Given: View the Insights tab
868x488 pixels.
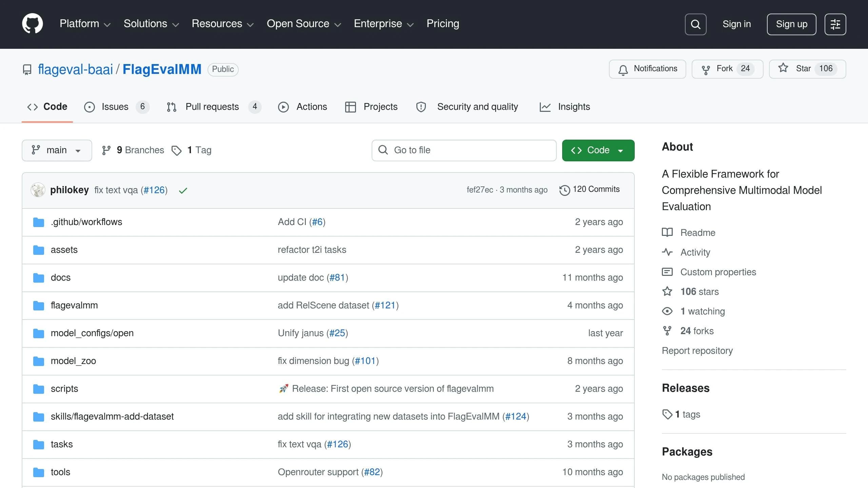Looking at the screenshot, I should pos(565,107).
